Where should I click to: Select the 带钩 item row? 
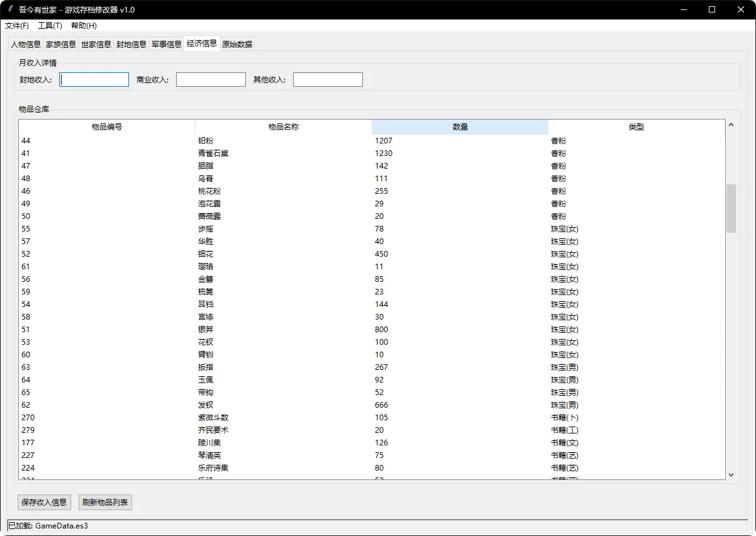click(x=372, y=392)
